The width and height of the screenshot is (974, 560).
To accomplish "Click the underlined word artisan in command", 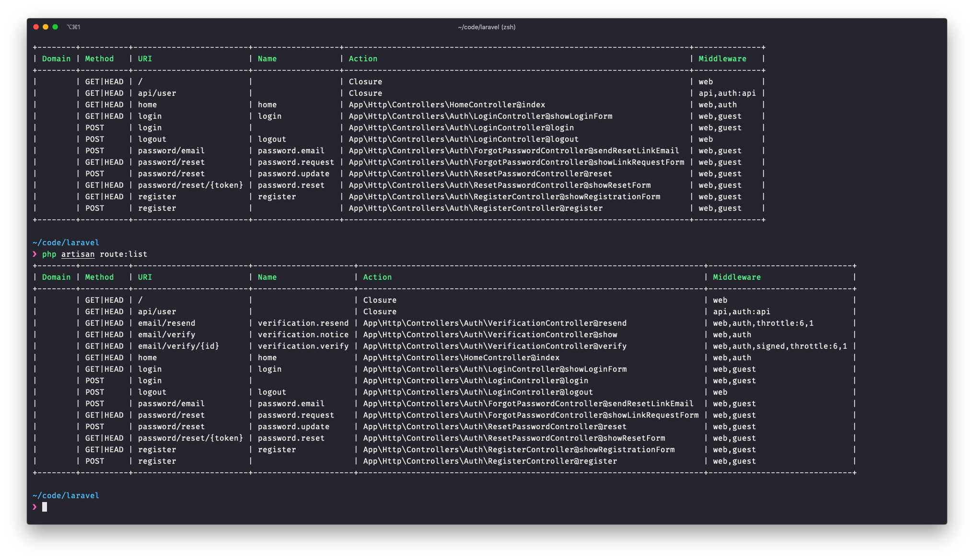I will point(78,254).
